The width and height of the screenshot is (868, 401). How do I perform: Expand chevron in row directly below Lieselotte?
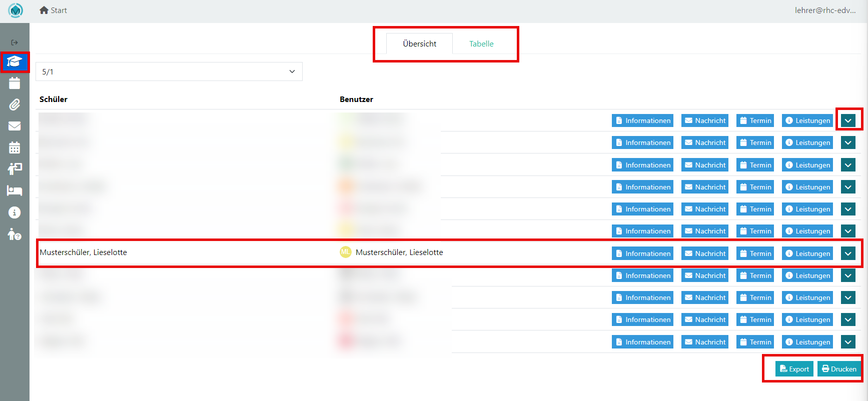848,275
